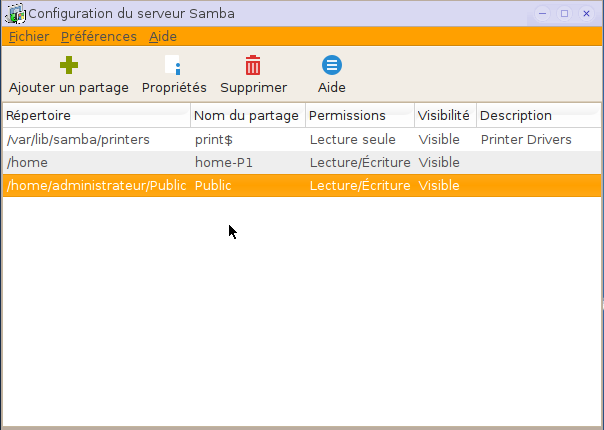Click the Propriétés toolbar label
The width and height of the screenshot is (604, 430).
pyautogui.click(x=174, y=88)
